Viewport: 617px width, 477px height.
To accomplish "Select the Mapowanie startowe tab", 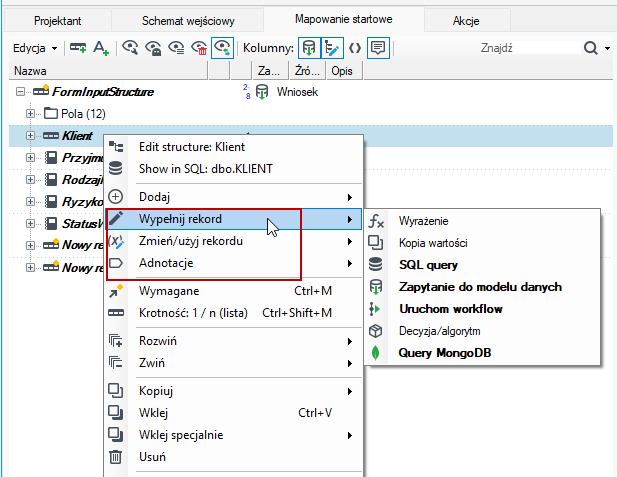I will pyautogui.click(x=344, y=19).
